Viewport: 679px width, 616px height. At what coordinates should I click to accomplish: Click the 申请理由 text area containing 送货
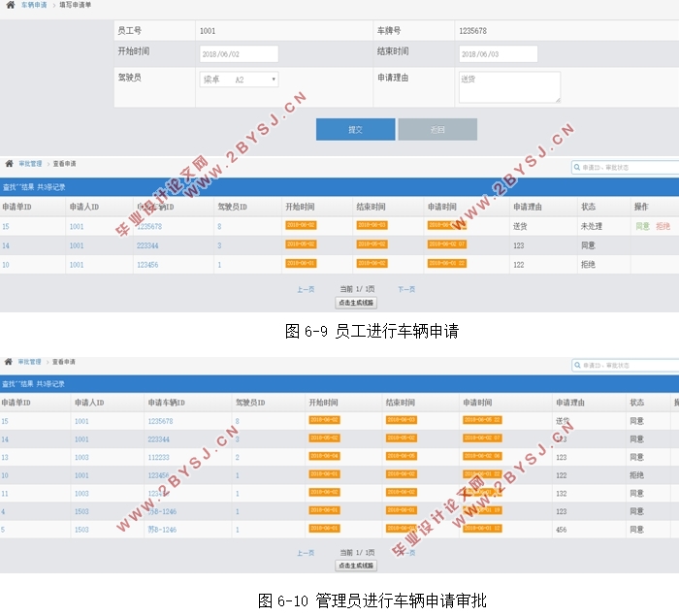tap(509, 87)
